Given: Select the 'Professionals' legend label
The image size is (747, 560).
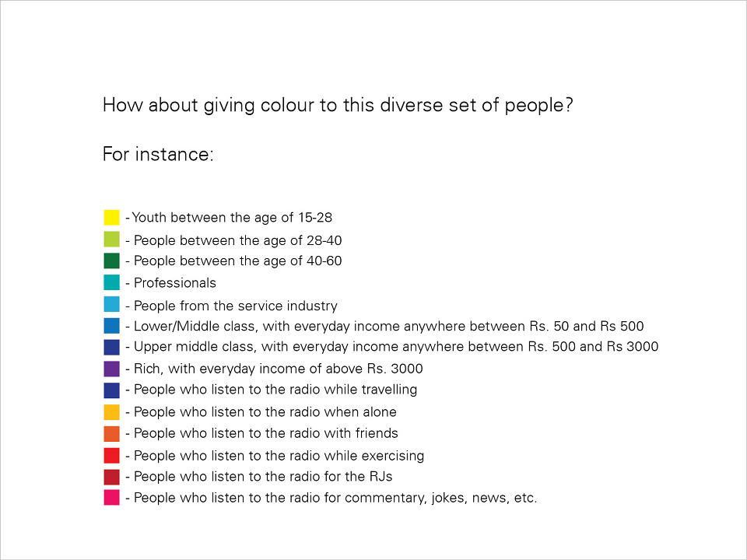Looking at the screenshot, I should 175,283.
